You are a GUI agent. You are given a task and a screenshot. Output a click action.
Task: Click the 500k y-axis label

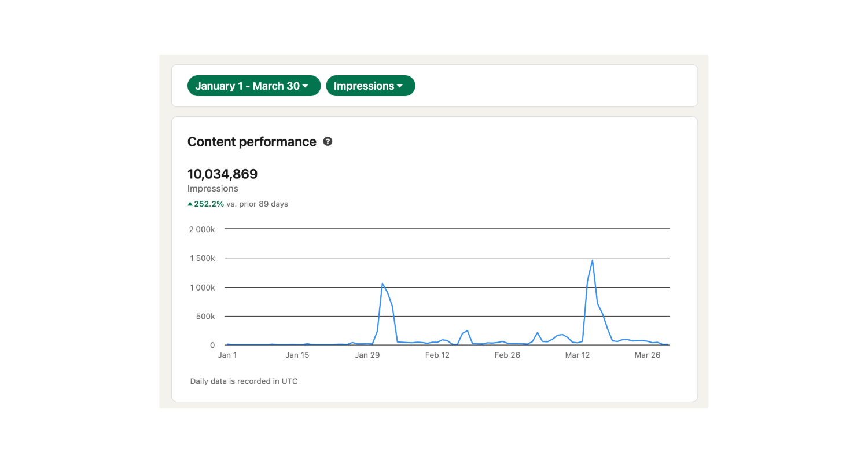(205, 317)
